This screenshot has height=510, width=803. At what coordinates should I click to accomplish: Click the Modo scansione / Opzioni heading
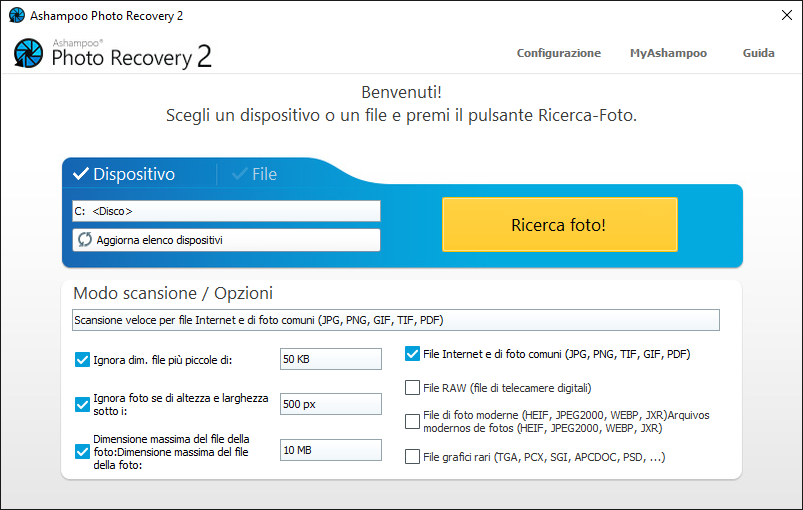173,293
